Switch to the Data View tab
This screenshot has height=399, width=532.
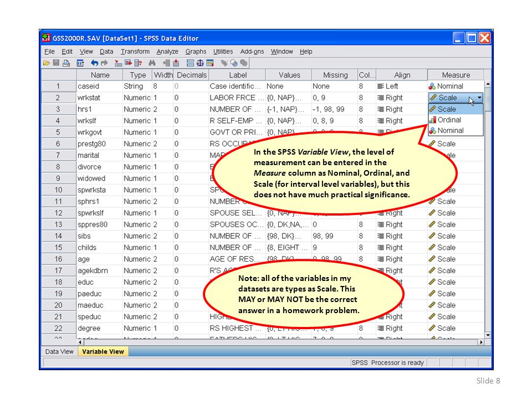[59, 351]
